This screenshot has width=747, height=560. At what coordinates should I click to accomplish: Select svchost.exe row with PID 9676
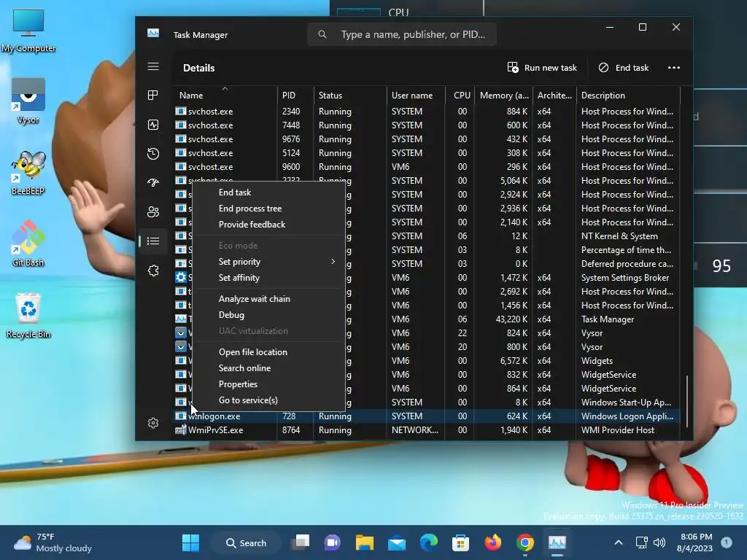(x=427, y=139)
